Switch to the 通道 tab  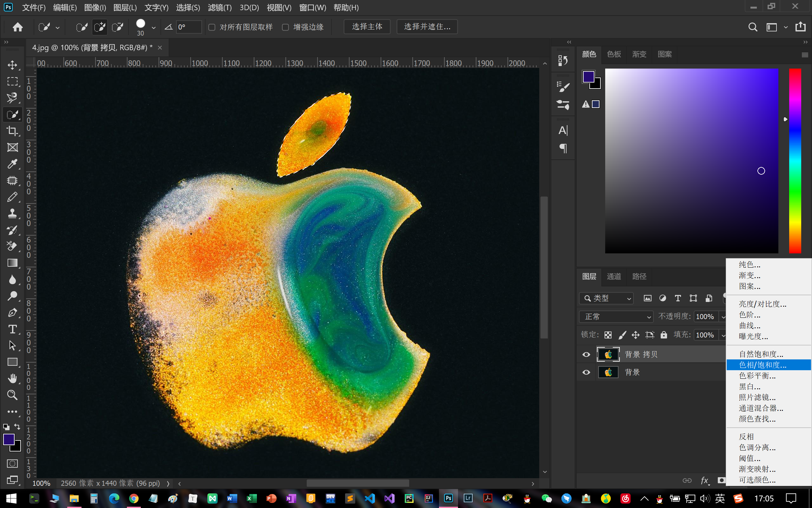tap(614, 276)
